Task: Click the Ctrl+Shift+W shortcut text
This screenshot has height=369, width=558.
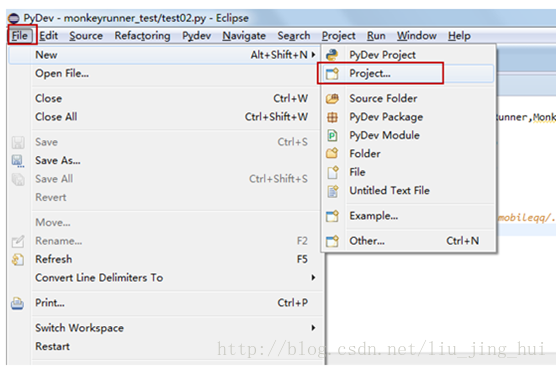Action: click(276, 117)
